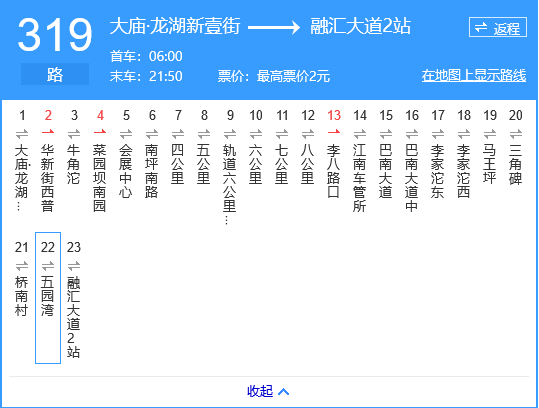Select stop 4 菜园坝南园
This screenshot has height=408, width=539.
point(100,178)
